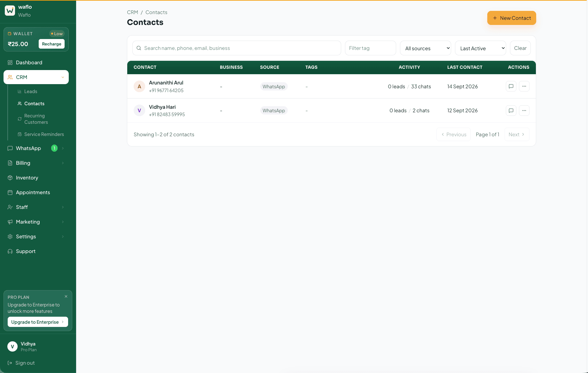Open more actions for Vidhya Hari
Viewport: 588px width, 373px height.
click(524, 111)
